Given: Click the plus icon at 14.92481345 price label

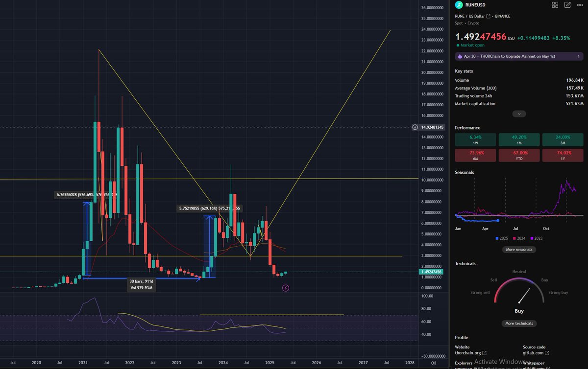Looking at the screenshot, I should (x=416, y=127).
